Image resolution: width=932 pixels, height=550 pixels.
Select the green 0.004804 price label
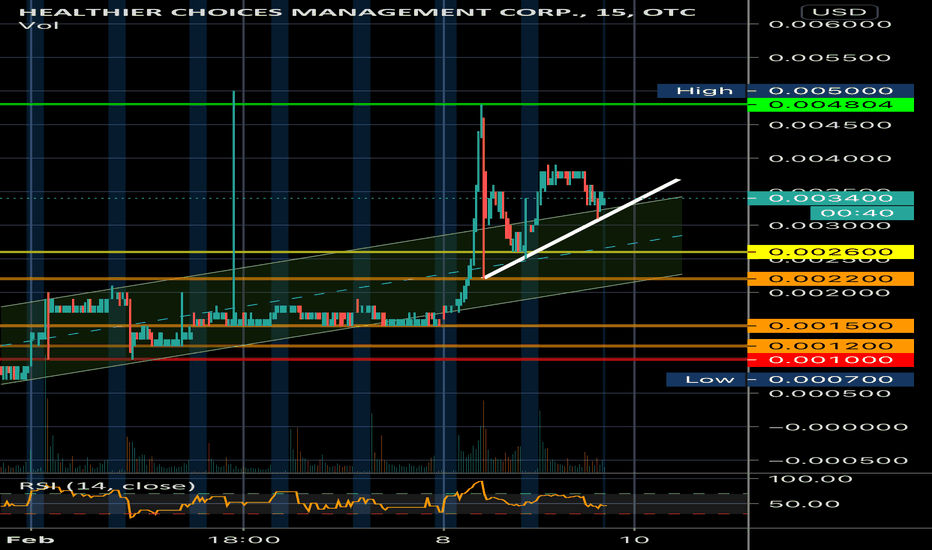coord(830,105)
